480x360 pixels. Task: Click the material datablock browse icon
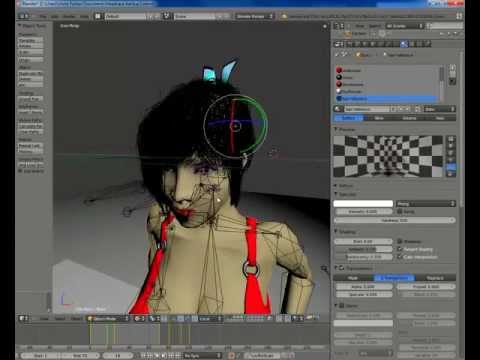pyautogui.click(x=338, y=109)
